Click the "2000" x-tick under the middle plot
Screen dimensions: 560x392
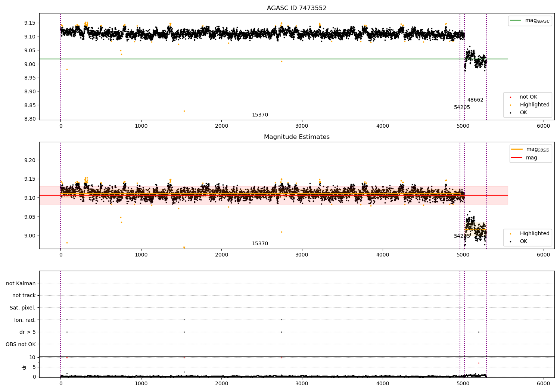pos(221,255)
